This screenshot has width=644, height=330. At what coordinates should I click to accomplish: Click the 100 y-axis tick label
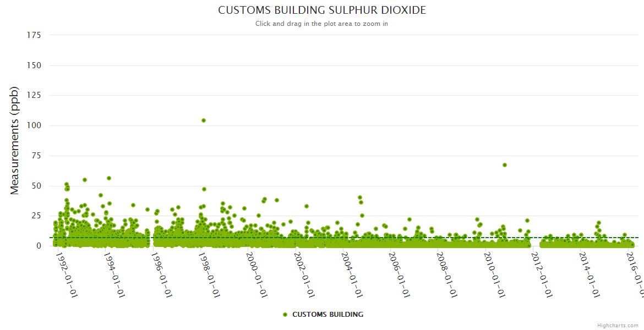tap(34, 125)
